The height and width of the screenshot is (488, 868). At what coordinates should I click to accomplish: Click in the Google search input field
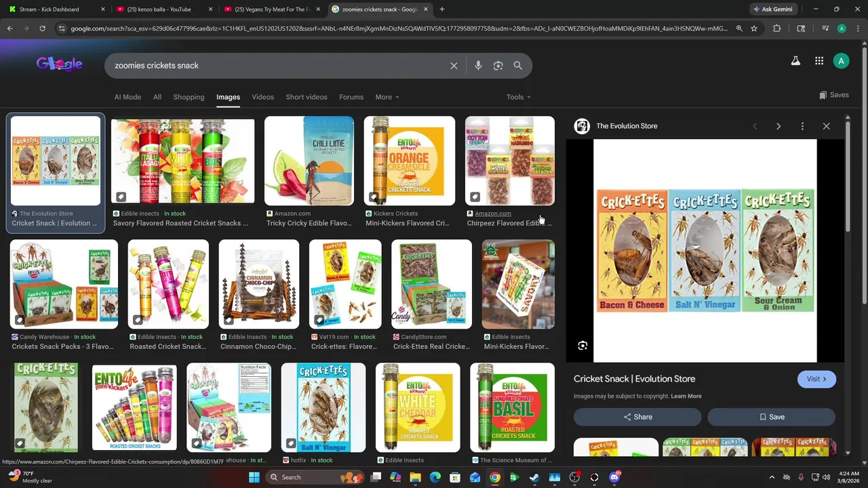pyautogui.click(x=278, y=66)
